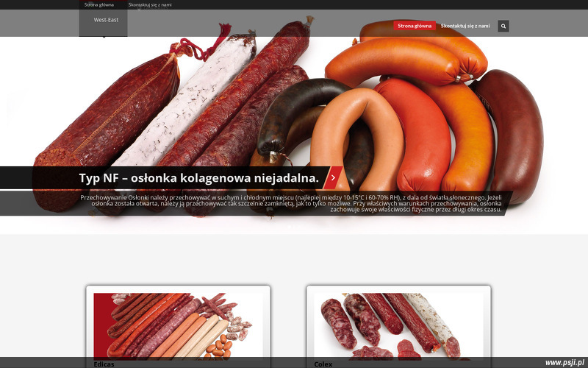588x368 pixels.
Task: Click the search magnifier icon
Action: click(503, 26)
